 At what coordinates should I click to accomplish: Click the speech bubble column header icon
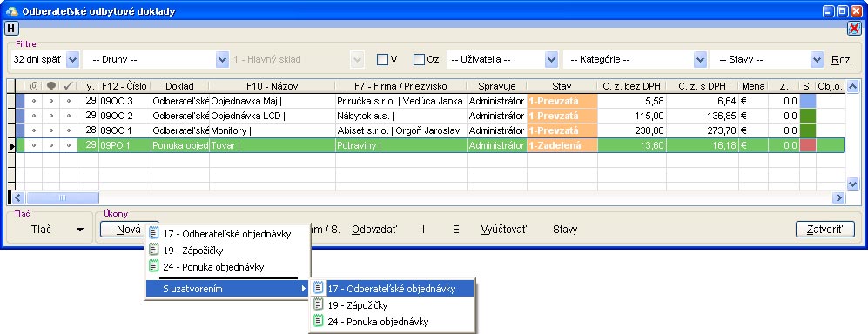(x=50, y=86)
